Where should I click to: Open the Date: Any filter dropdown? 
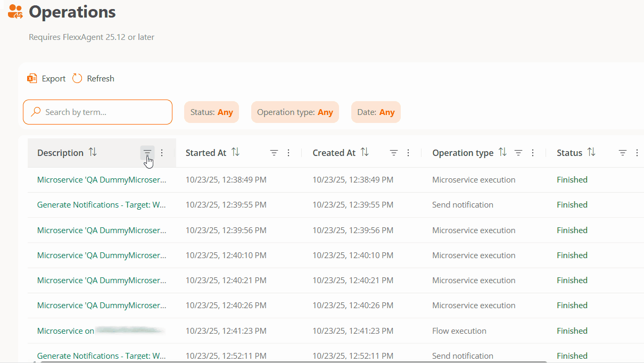[x=376, y=112]
